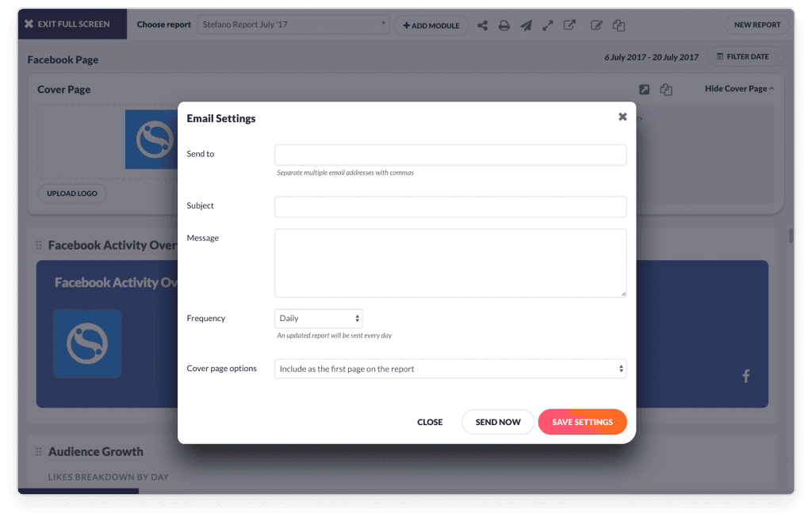
Task: Open the Cover page options dropdown
Action: point(450,369)
